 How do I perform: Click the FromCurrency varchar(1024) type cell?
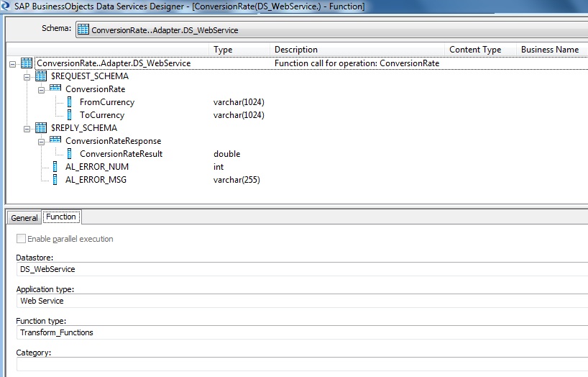[x=239, y=102]
